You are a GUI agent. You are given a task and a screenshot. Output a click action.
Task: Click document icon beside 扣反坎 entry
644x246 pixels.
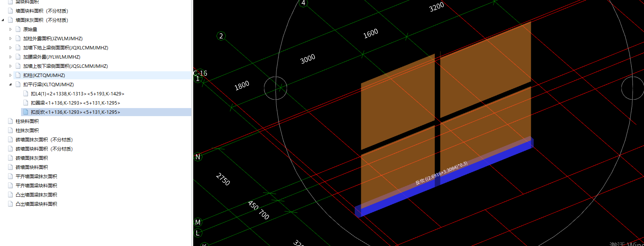tap(26, 112)
